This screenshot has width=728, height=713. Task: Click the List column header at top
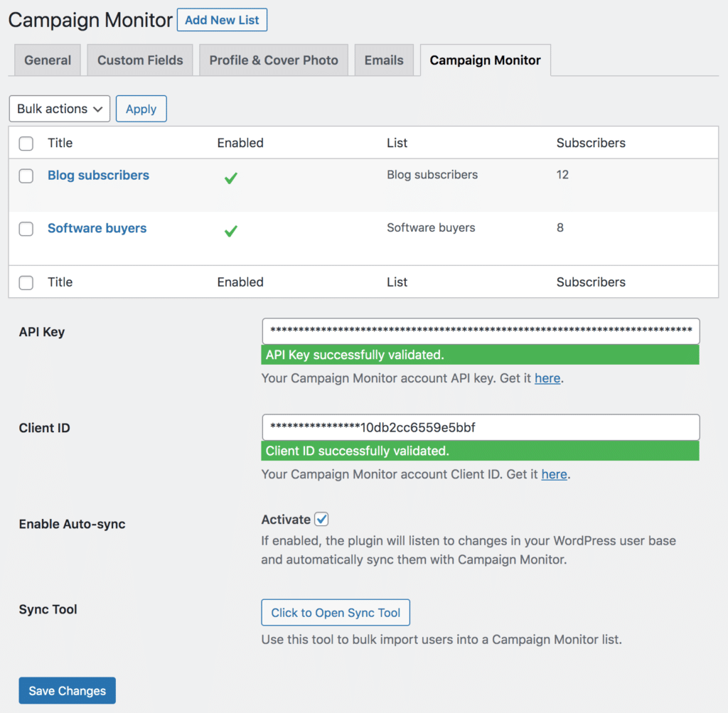397,143
